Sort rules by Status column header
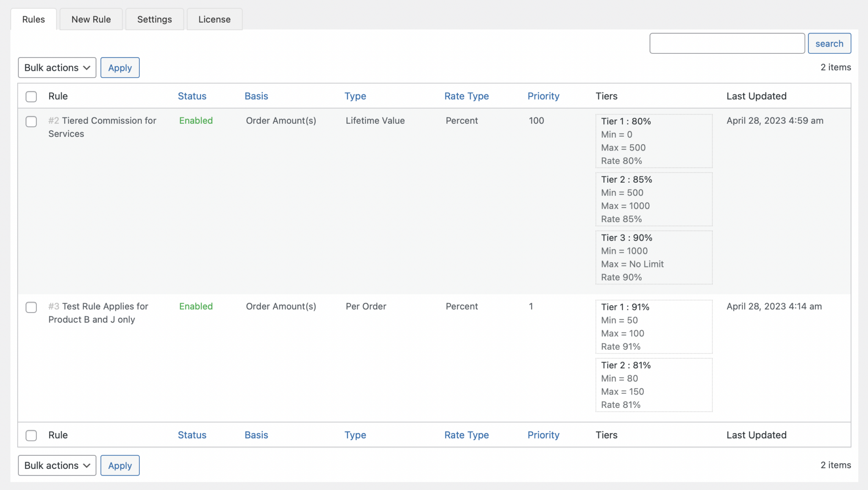The image size is (868, 490). pyautogui.click(x=192, y=96)
